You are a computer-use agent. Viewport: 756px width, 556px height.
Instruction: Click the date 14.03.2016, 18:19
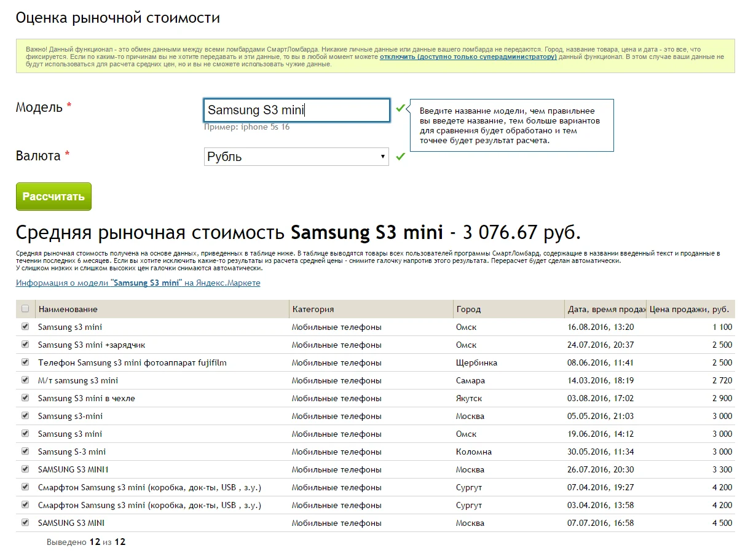tap(600, 380)
